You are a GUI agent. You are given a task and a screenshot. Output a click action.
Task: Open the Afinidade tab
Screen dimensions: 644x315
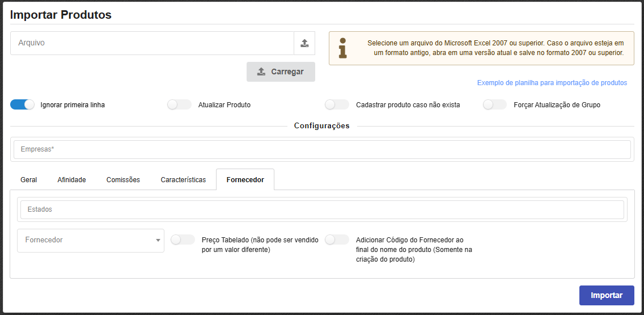pyautogui.click(x=71, y=180)
